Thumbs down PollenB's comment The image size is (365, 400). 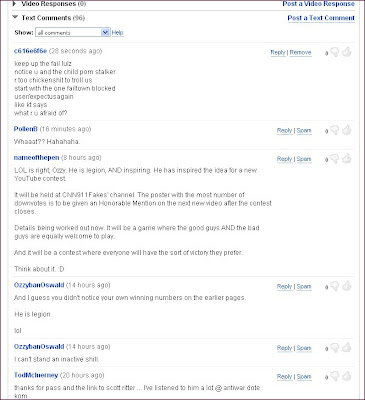[x=335, y=131]
